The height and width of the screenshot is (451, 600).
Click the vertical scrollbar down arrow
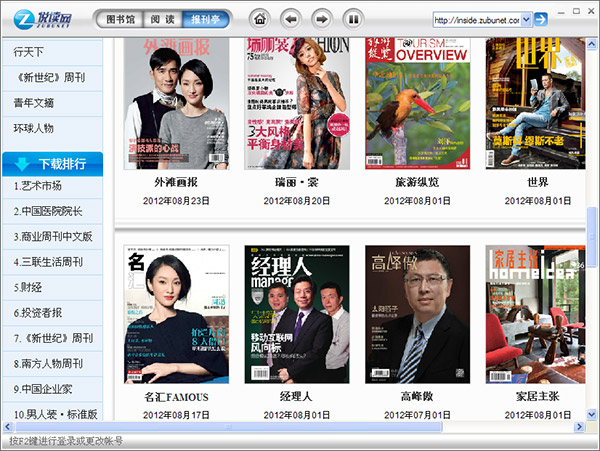[x=592, y=414]
